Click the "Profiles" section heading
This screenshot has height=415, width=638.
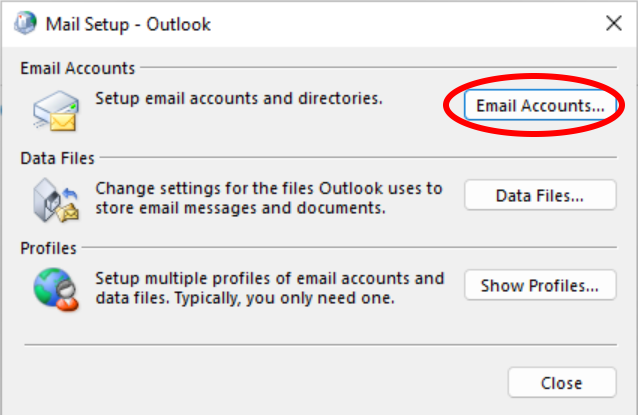tap(48, 248)
